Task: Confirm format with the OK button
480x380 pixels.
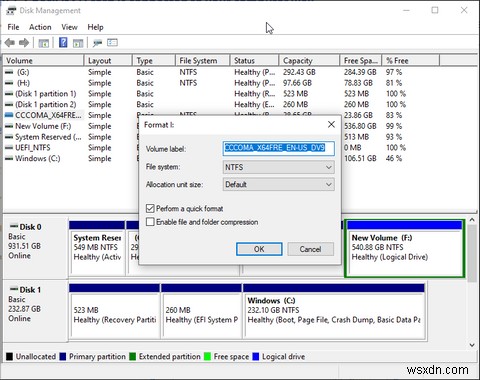Action: pyautogui.click(x=259, y=249)
